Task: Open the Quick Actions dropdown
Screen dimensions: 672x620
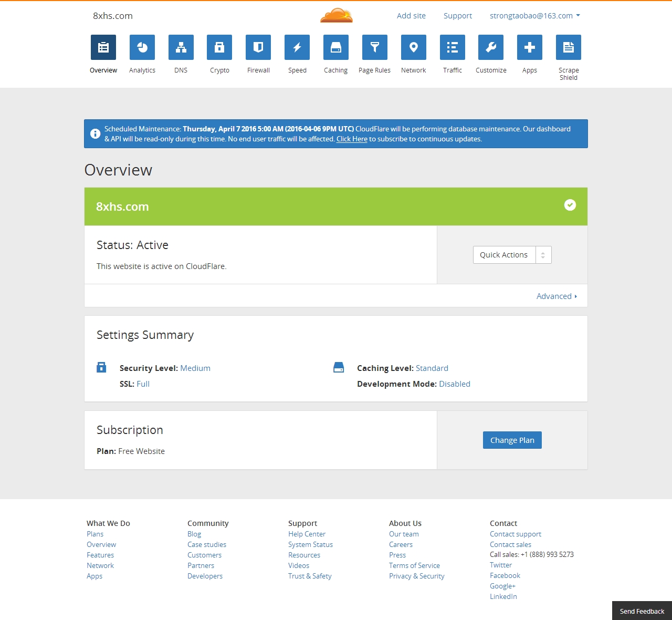Action: coord(512,255)
